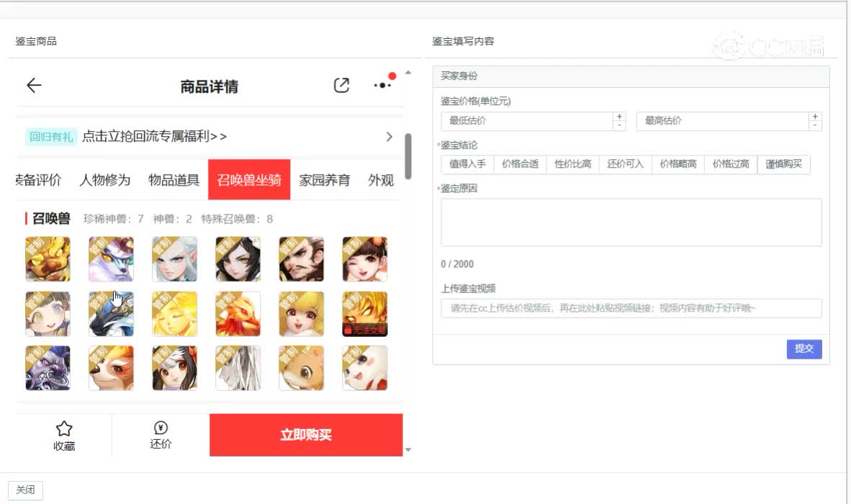This screenshot has height=504, width=851.
Task: Click the golden lion summoned beast avatar
Action: pos(48,258)
